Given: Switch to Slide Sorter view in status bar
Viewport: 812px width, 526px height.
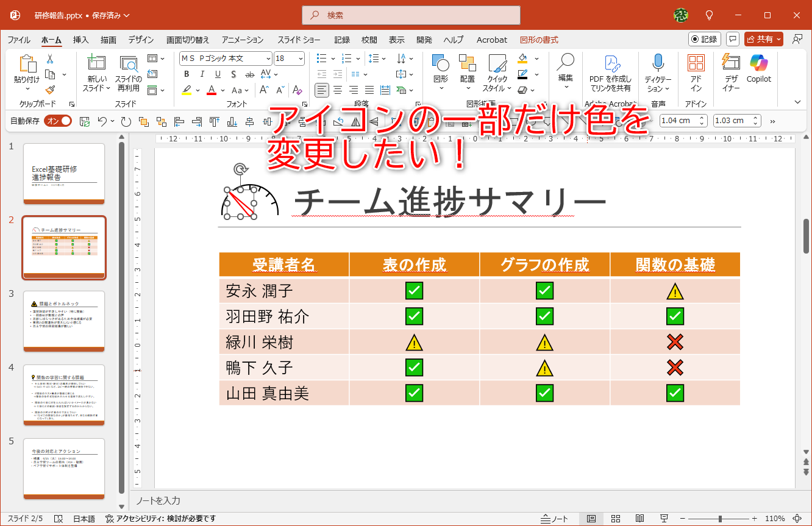Looking at the screenshot, I should pos(615,519).
